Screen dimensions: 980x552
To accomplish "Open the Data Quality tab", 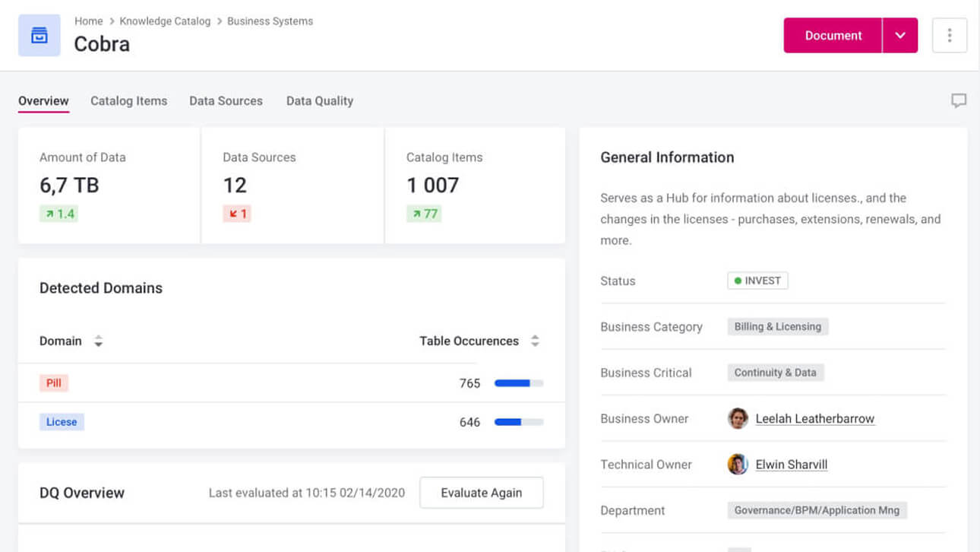I will (x=319, y=100).
